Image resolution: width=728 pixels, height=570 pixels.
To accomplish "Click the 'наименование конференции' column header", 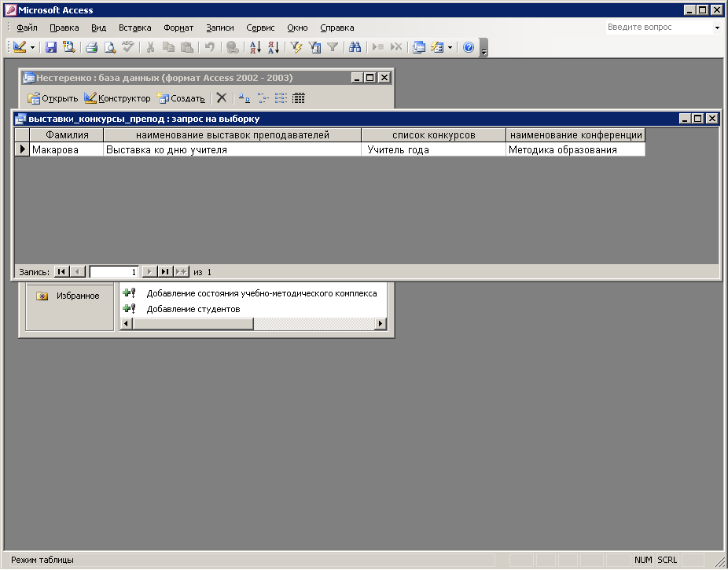I will [575, 135].
